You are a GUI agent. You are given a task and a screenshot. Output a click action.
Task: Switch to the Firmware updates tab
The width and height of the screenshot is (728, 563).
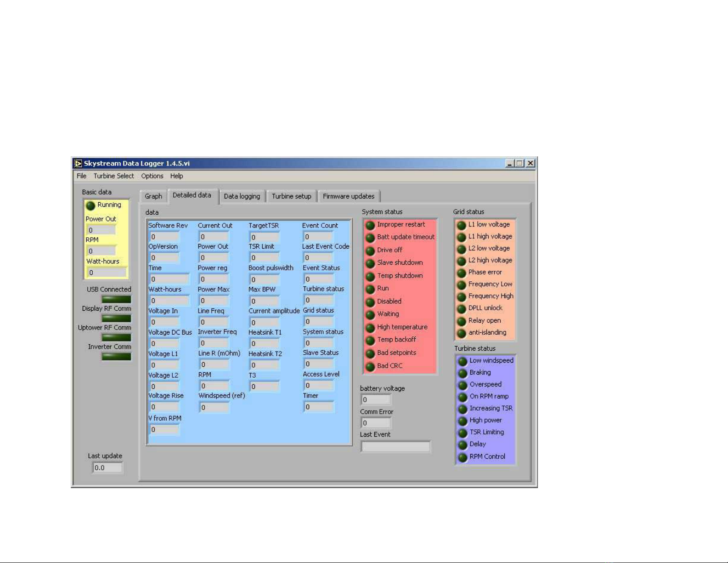pyautogui.click(x=349, y=196)
